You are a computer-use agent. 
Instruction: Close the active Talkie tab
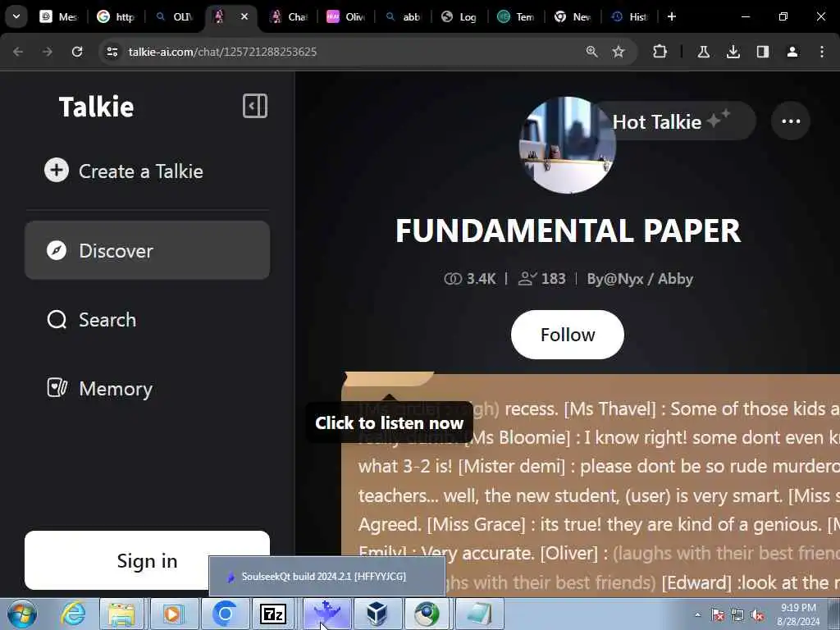pos(244,16)
